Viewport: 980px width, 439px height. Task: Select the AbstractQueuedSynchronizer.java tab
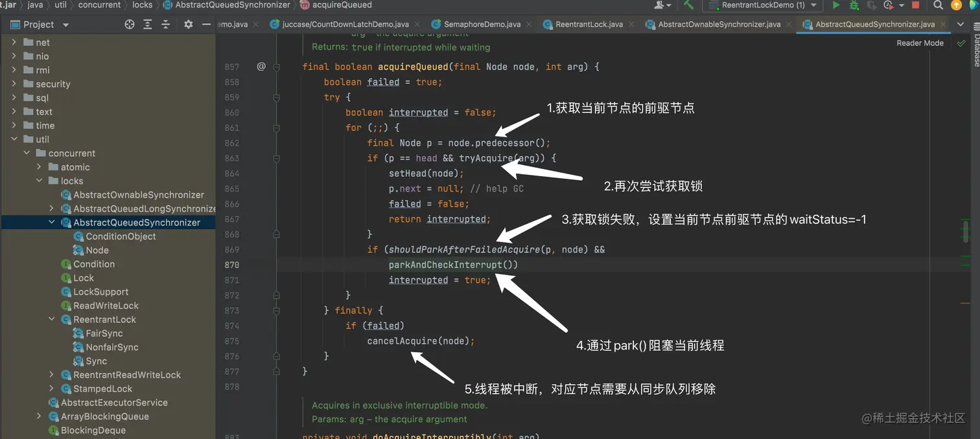click(x=874, y=25)
